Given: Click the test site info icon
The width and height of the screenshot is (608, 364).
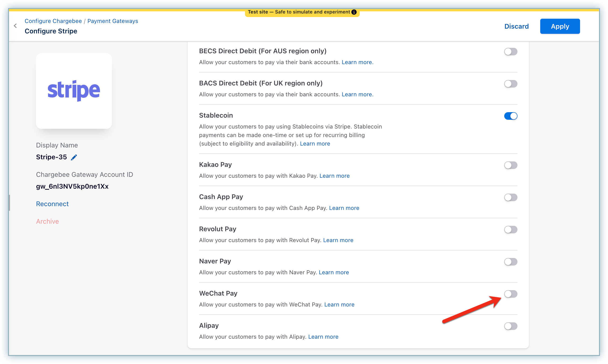Looking at the screenshot, I should pos(354,12).
